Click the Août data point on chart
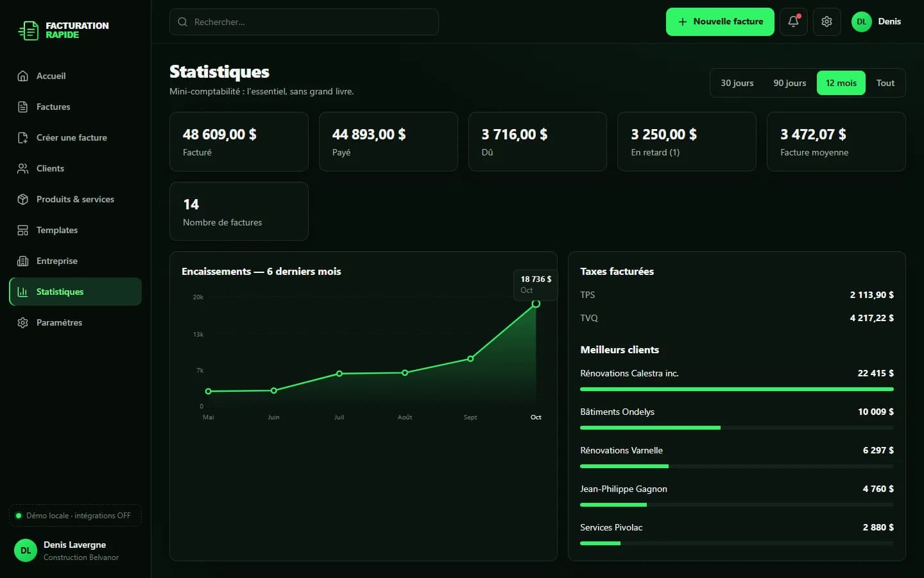The width and height of the screenshot is (924, 578). [x=405, y=372]
